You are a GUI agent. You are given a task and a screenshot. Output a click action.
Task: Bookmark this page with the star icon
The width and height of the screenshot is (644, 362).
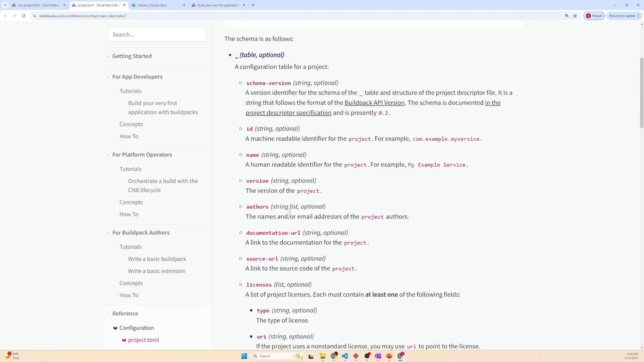(x=575, y=16)
